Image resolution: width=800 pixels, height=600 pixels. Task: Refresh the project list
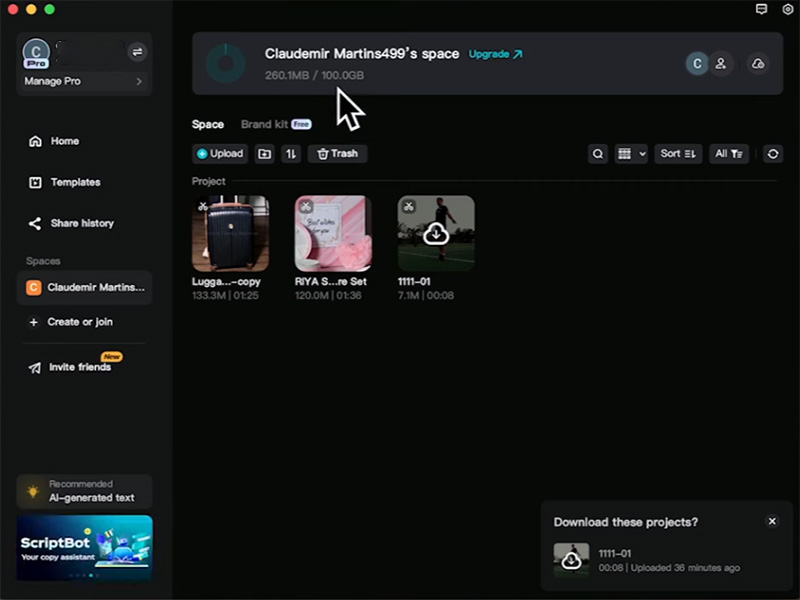[x=772, y=154]
